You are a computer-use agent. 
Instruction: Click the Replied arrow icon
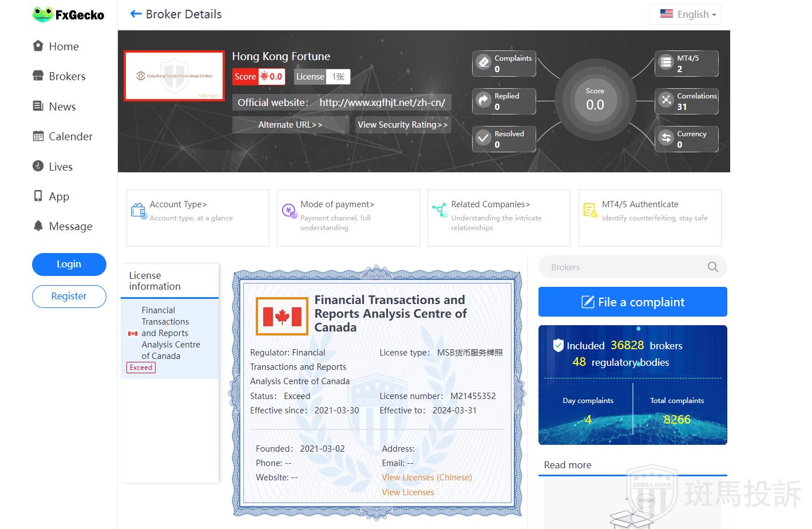484,100
